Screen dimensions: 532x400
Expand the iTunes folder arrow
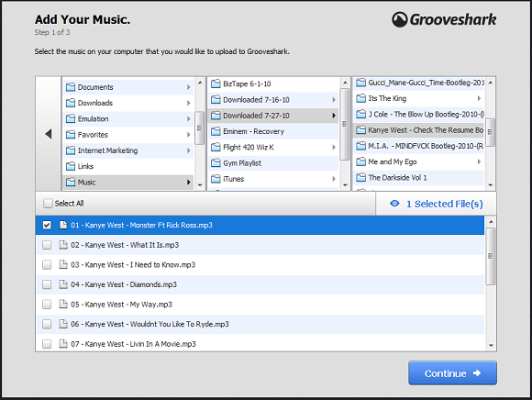pyautogui.click(x=334, y=179)
